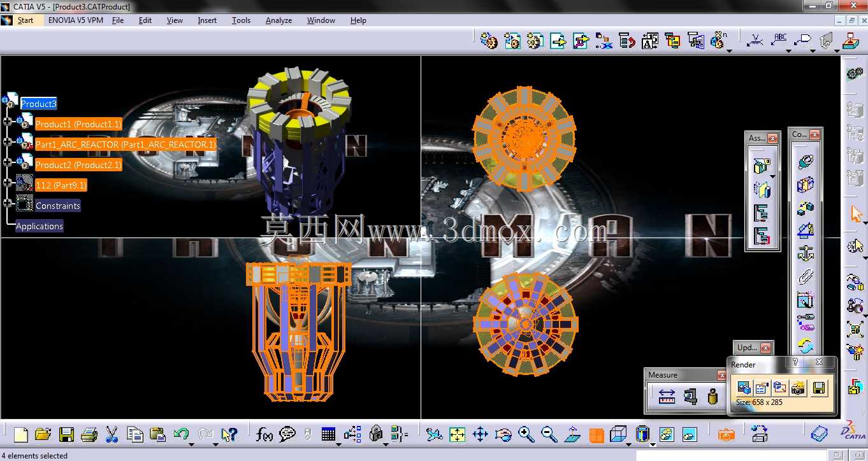Click the Measure Between icon
868x461 pixels.
pyautogui.click(x=667, y=396)
